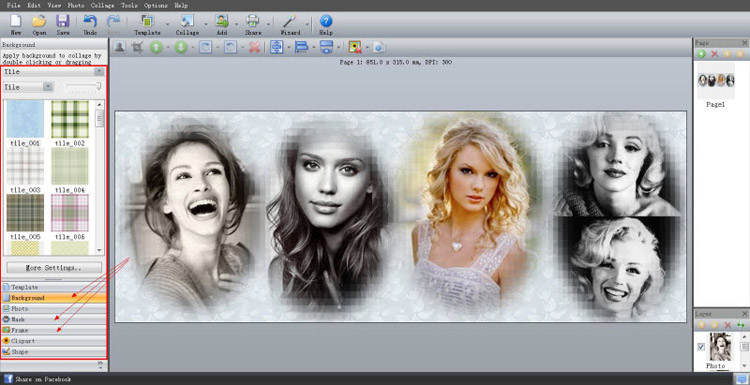Adjust the tile size slider

84,87
